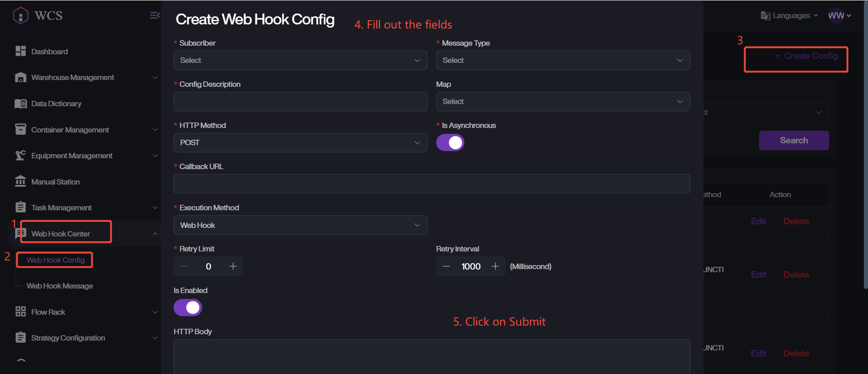Collapse the sidebar with the menu icon
This screenshot has height=374, width=868.
point(154,15)
